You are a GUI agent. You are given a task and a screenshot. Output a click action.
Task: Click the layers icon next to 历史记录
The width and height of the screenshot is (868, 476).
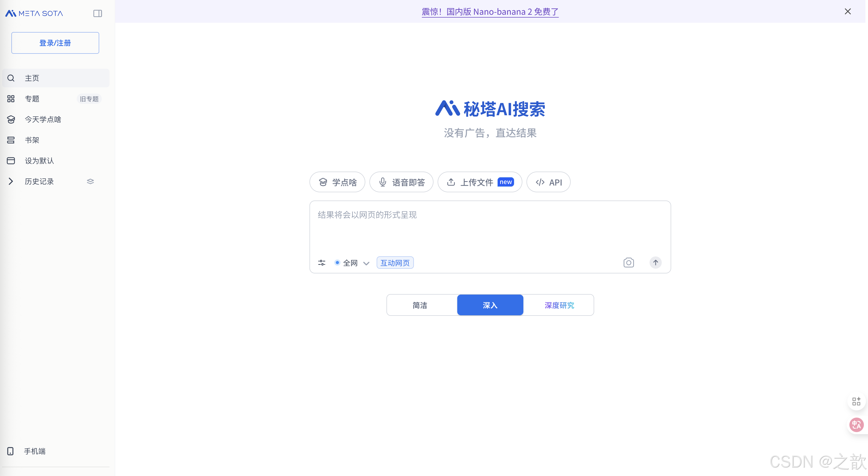click(90, 181)
